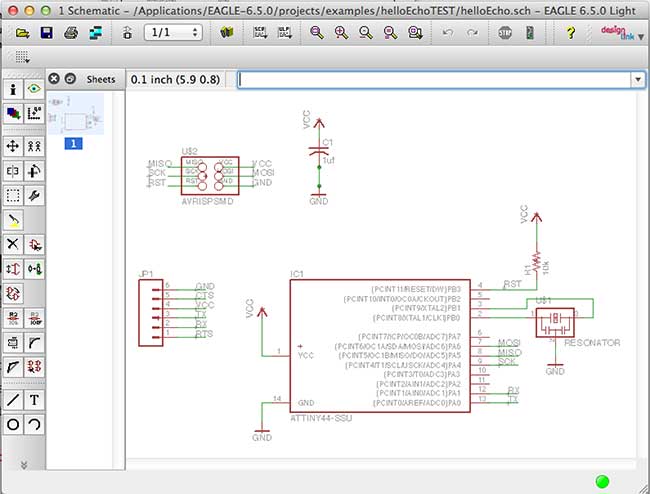The width and height of the screenshot is (650, 494).
Task: Activate zoom select tool
Action: (415, 33)
